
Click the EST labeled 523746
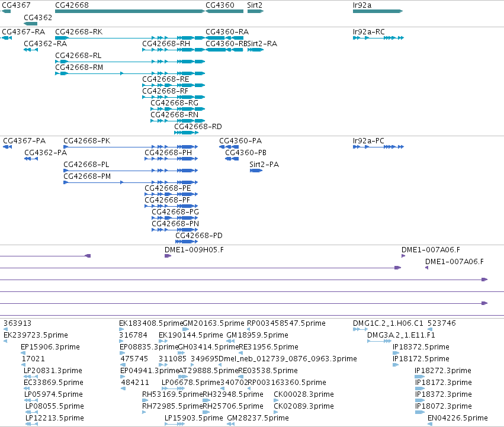(x=442, y=323)
